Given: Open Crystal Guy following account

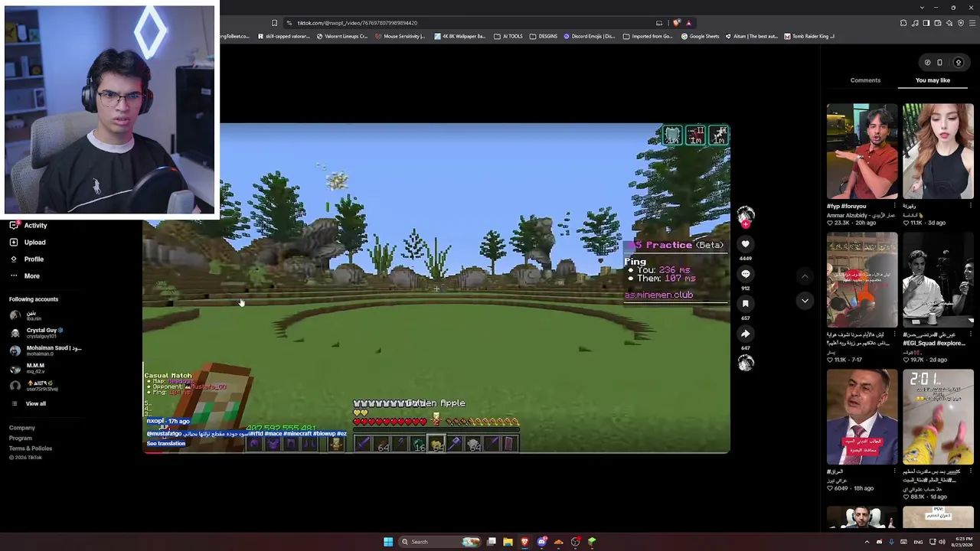Looking at the screenshot, I should tap(37, 333).
